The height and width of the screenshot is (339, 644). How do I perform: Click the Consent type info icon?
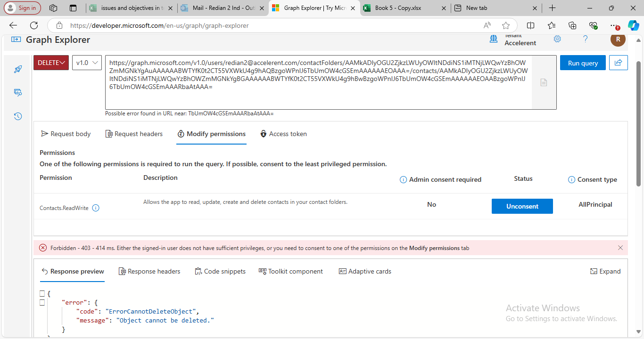click(571, 179)
